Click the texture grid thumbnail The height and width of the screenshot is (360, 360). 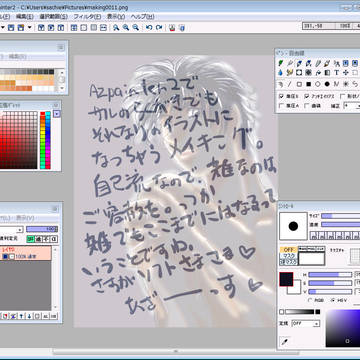[x=355, y=257]
